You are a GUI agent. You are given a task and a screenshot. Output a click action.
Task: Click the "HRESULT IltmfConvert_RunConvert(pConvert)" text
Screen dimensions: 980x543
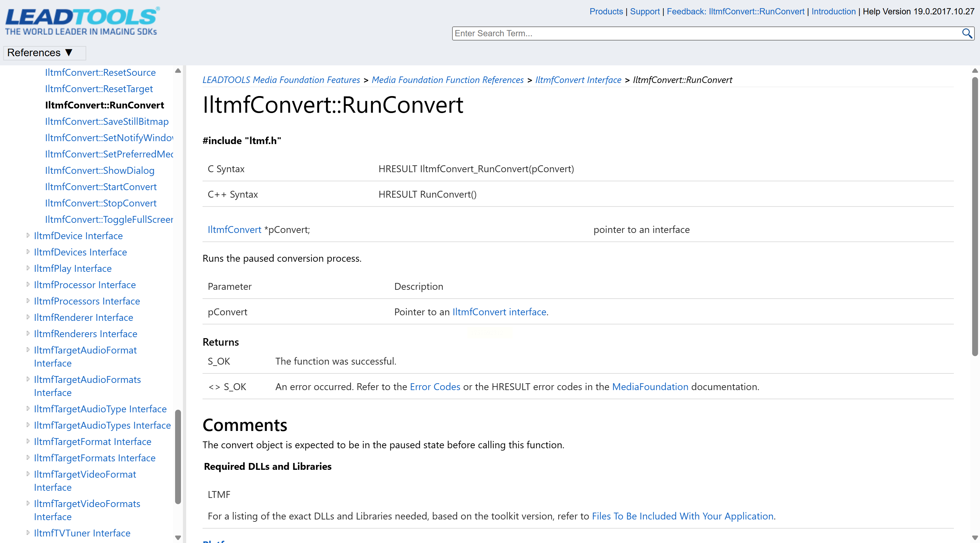pos(476,169)
